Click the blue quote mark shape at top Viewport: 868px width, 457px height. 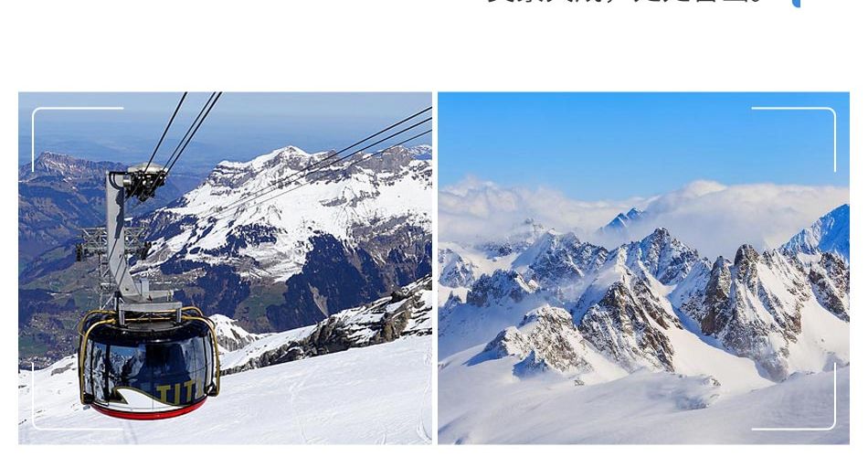click(x=796, y=4)
